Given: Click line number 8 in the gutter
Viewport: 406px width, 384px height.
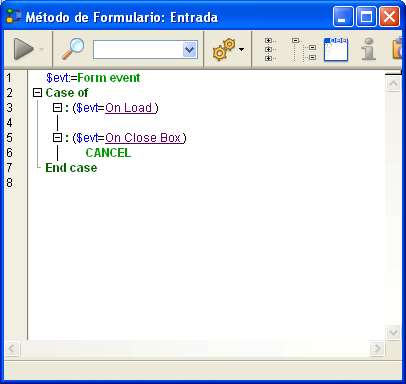Looking at the screenshot, I should coord(9,183).
